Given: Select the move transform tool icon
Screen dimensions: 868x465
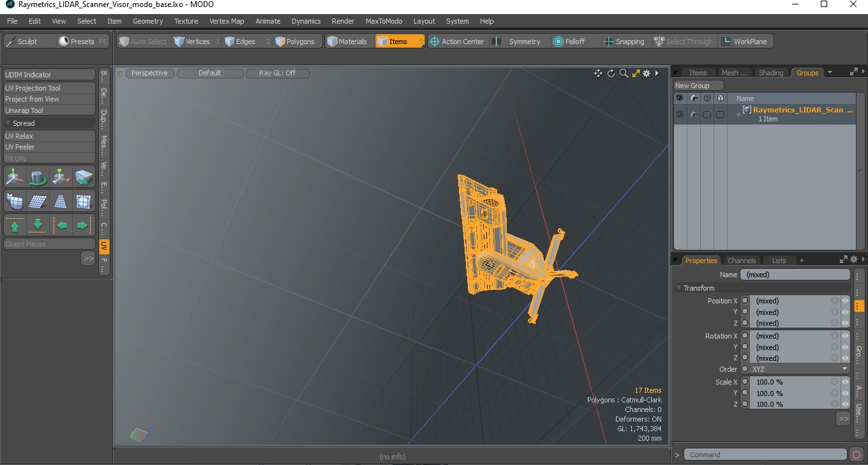Looking at the screenshot, I should (x=15, y=176).
